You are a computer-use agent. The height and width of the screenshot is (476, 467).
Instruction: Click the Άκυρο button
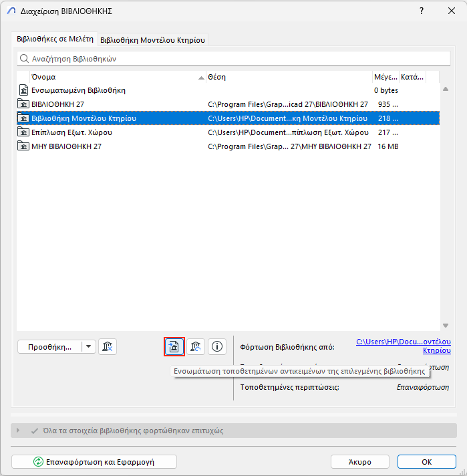pyautogui.click(x=360, y=462)
